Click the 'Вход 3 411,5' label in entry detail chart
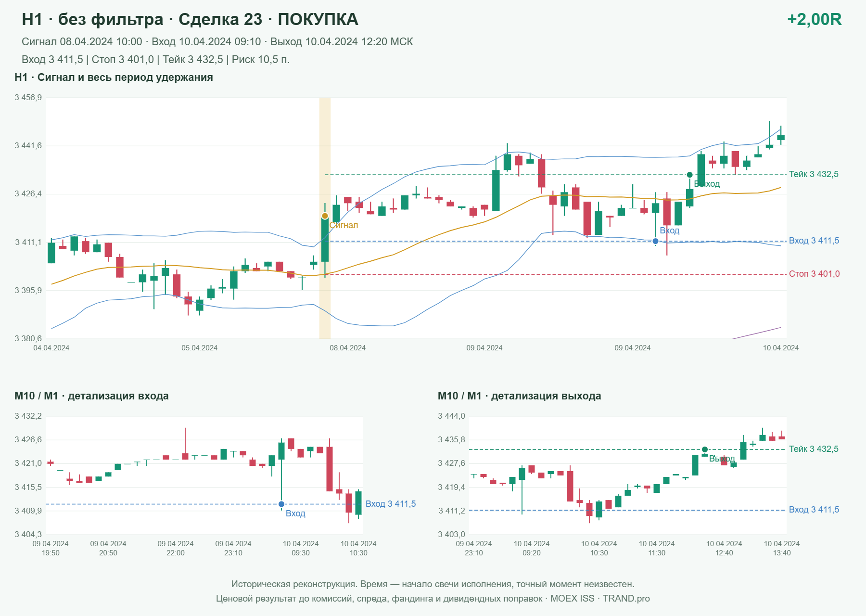Viewport: 866px width, 616px height. pyautogui.click(x=391, y=504)
